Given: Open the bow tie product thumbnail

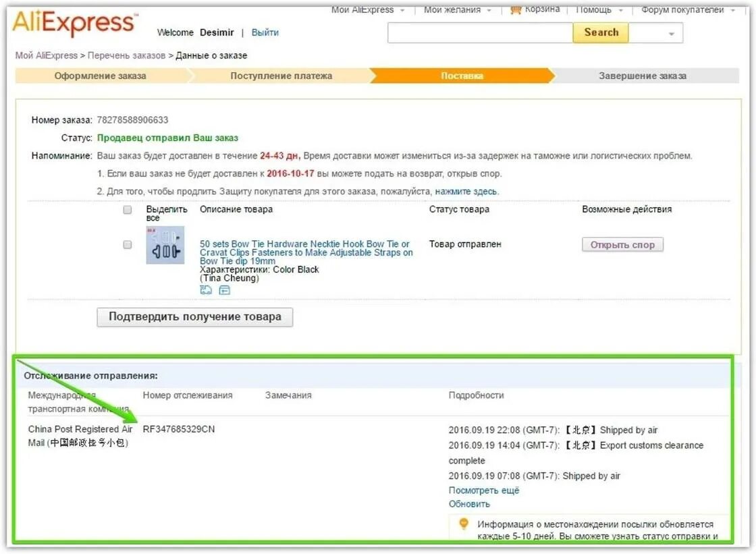Looking at the screenshot, I should 165,245.
